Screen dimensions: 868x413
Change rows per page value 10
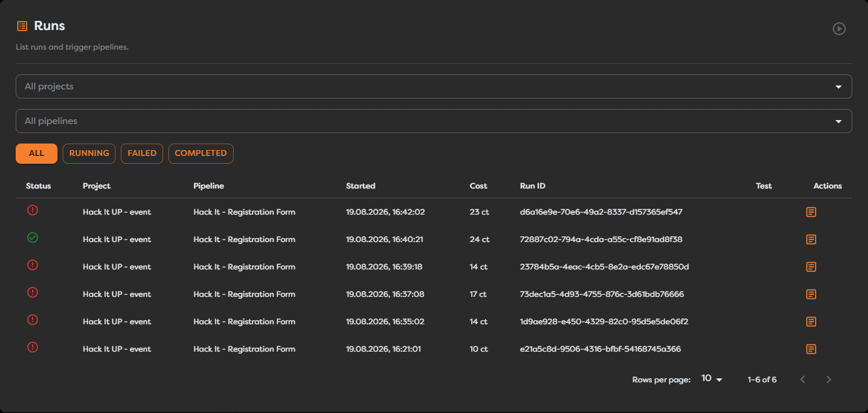click(x=711, y=379)
